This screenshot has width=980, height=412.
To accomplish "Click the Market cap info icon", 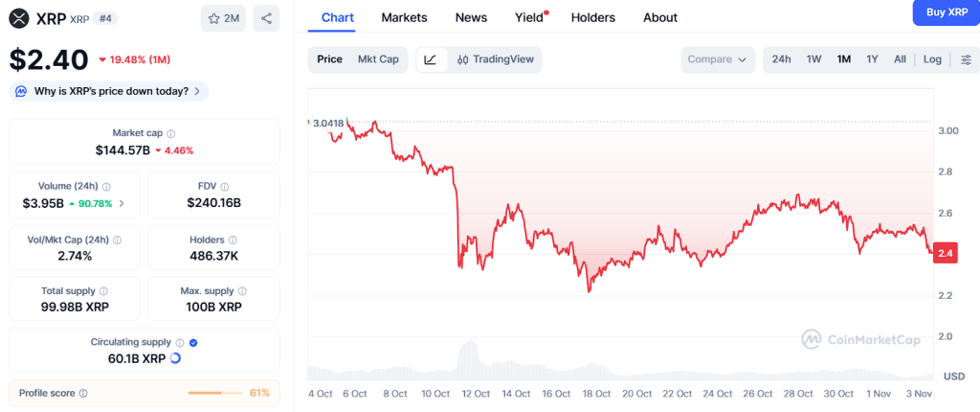I will [171, 134].
